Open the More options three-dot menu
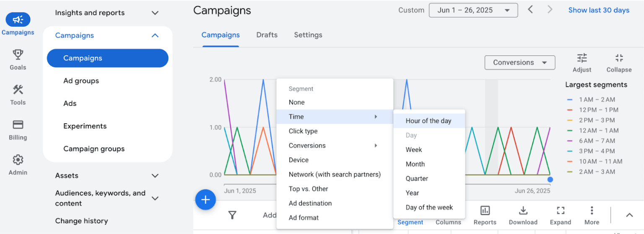The image size is (644, 234). click(x=592, y=211)
